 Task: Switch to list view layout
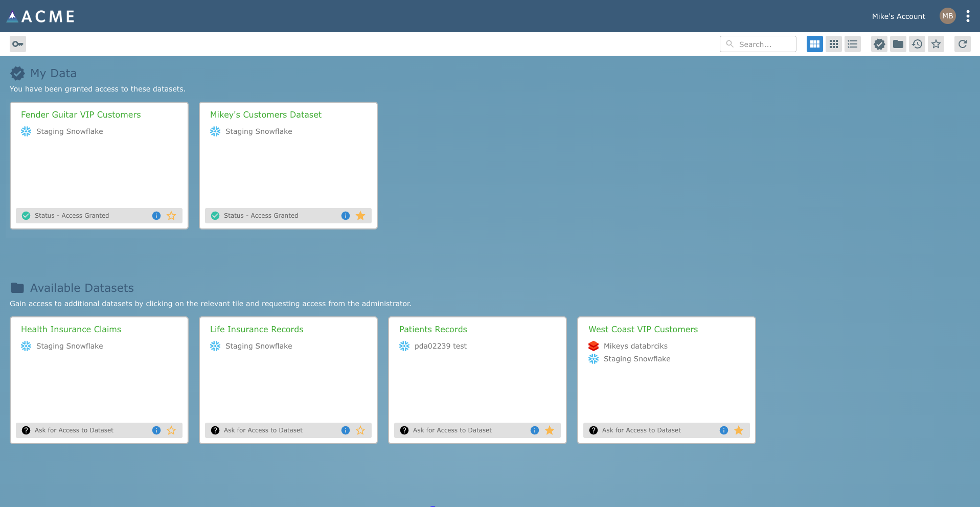pos(853,44)
